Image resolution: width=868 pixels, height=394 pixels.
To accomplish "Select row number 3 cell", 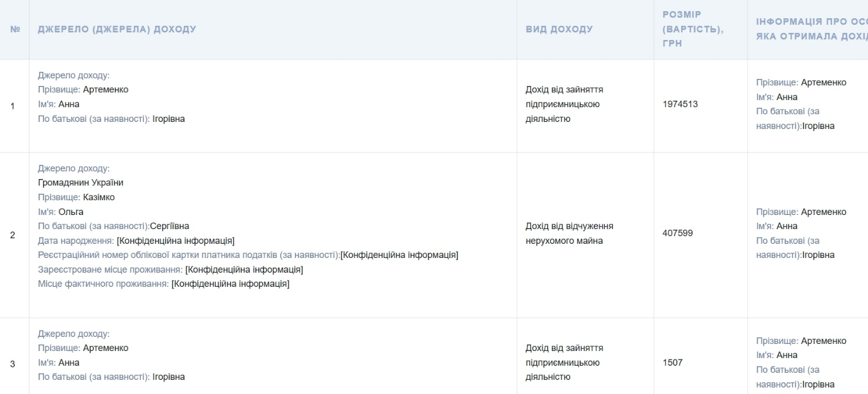I will (x=13, y=364).
